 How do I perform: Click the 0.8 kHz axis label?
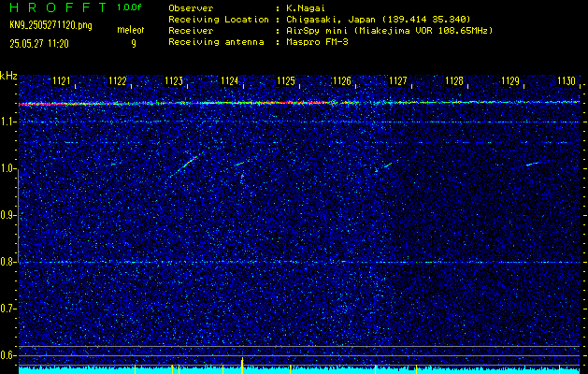click(x=7, y=262)
